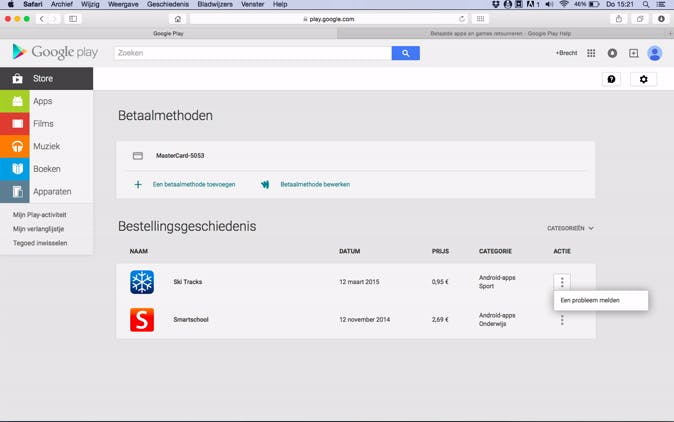Image resolution: width=674 pixels, height=422 pixels.
Task: Open the account profile avatar
Action: click(655, 53)
